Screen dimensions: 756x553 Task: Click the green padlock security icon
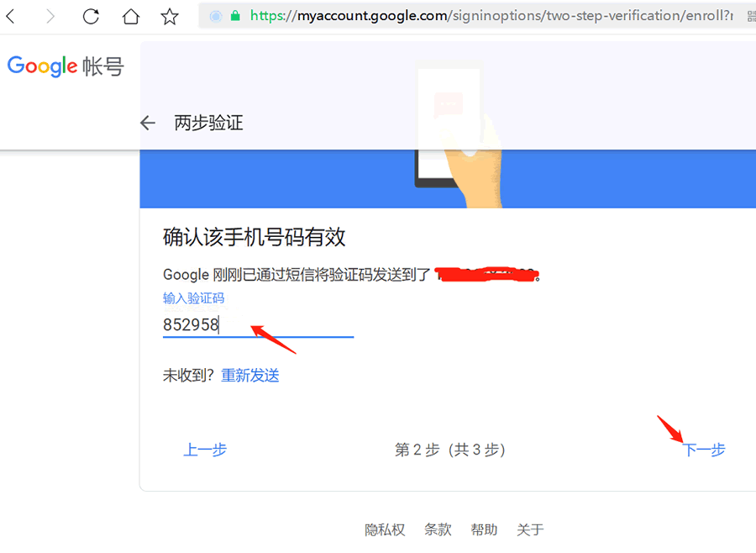pos(235,16)
